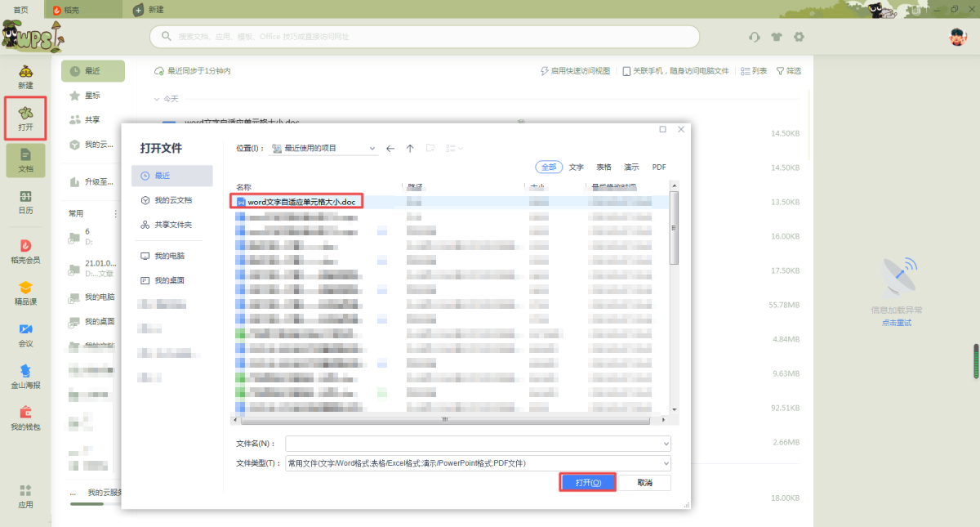Click the 稻壳会员 sidebar icon
980x527 pixels.
point(25,251)
